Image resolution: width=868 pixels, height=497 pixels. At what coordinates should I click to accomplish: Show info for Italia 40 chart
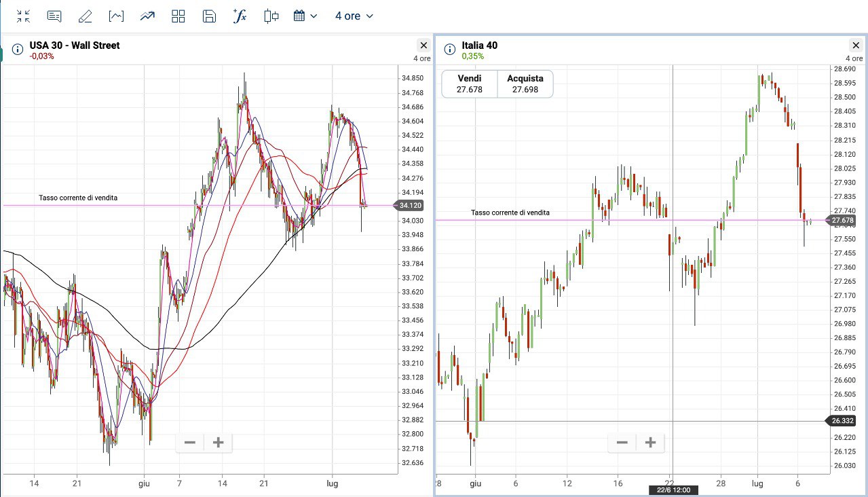[449, 50]
